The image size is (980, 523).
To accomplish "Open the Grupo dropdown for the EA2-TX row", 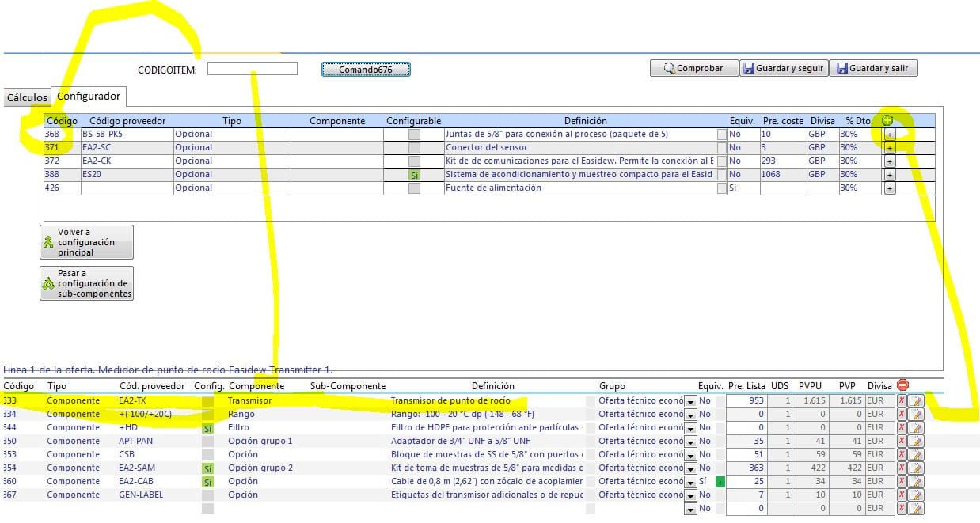I will pos(690,401).
